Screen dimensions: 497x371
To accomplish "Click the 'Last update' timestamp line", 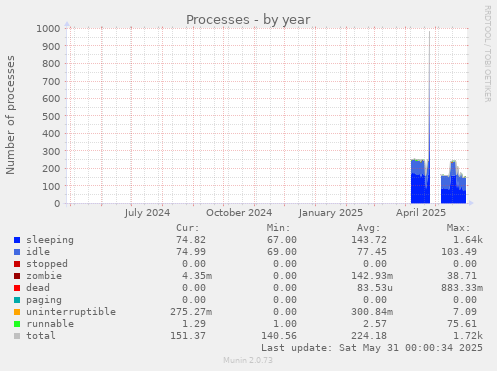I will (372, 348).
